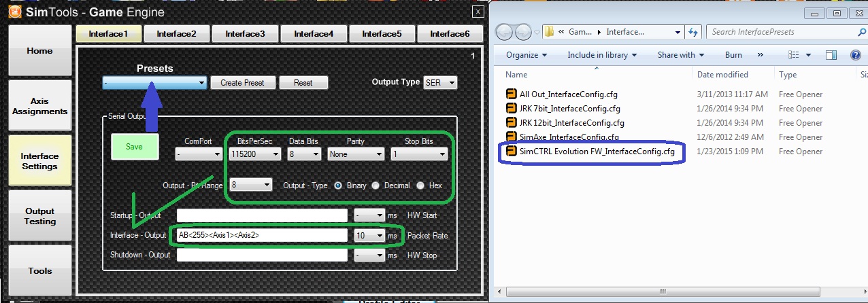
Task: Click the SimCTRL Evolution FW file icon
Action: point(512,151)
